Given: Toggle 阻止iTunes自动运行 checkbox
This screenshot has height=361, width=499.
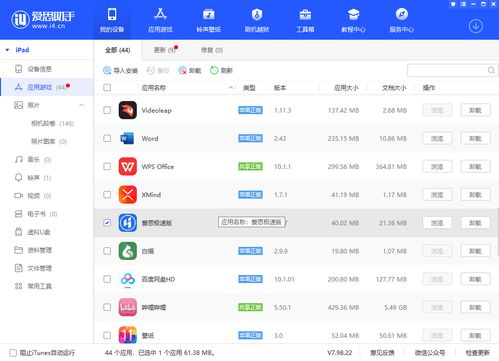Looking at the screenshot, I should point(13,353).
